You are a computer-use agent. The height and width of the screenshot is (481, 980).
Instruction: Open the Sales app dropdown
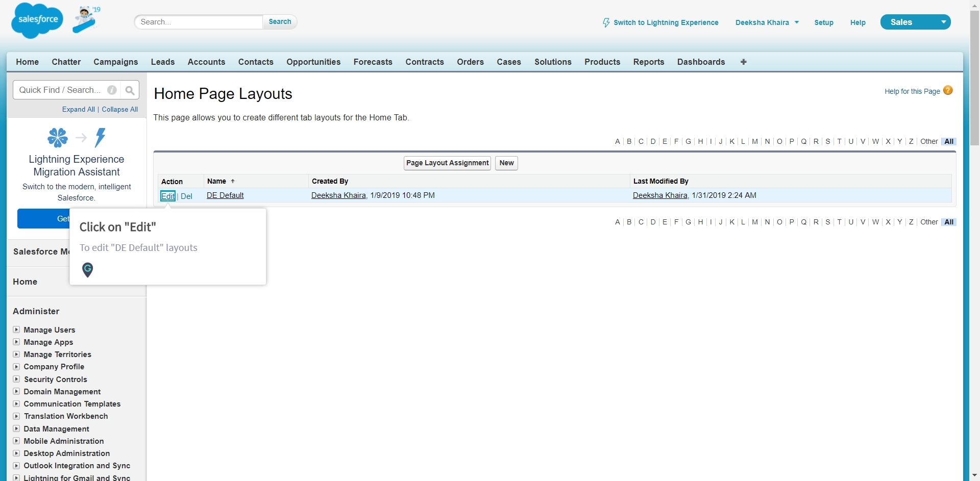915,22
